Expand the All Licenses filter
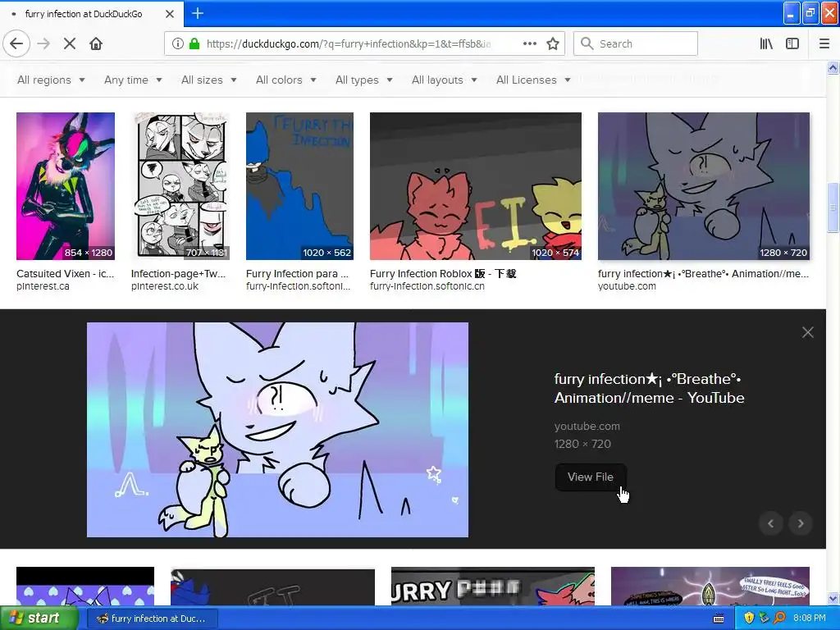The width and height of the screenshot is (840, 630). coord(533,80)
